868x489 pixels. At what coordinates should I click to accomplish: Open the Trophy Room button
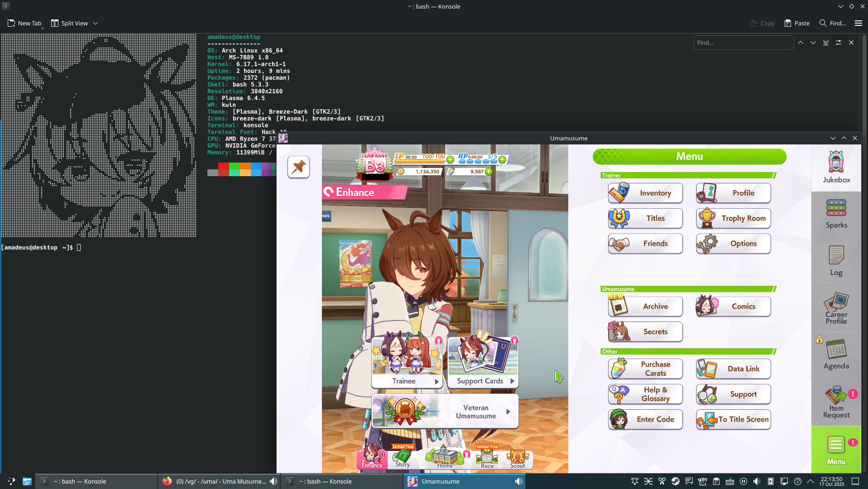pyautogui.click(x=733, y=218)
